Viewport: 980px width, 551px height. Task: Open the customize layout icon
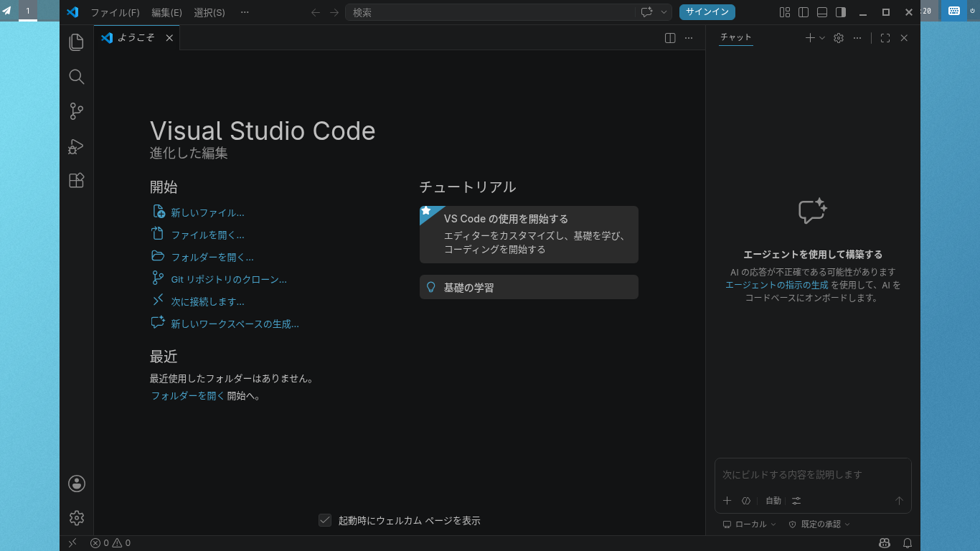785,12
